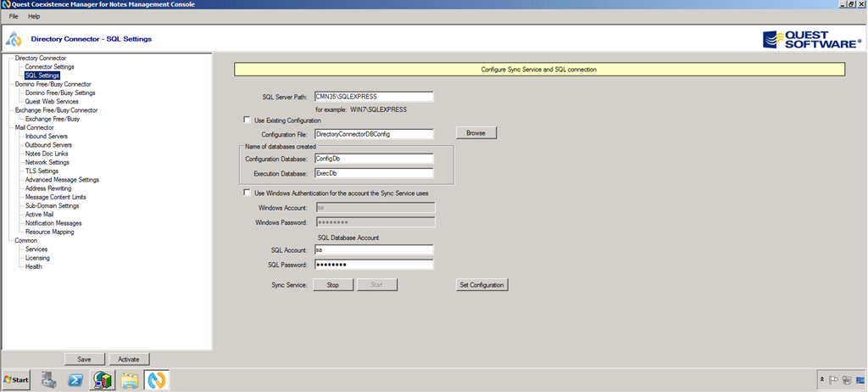
Task: Open Licensing tree item
Action: [x=37, y=258]
